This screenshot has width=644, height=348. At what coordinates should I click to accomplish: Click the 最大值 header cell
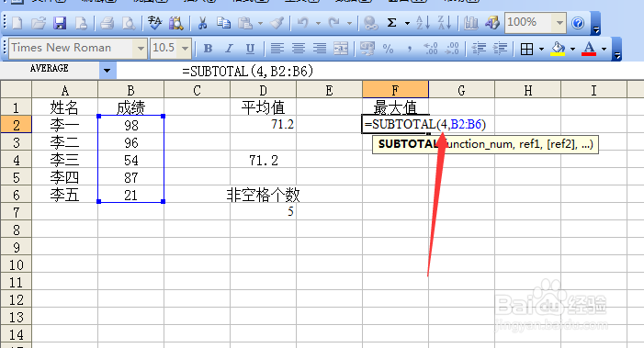pyautogui.click(x=395, y=107)
